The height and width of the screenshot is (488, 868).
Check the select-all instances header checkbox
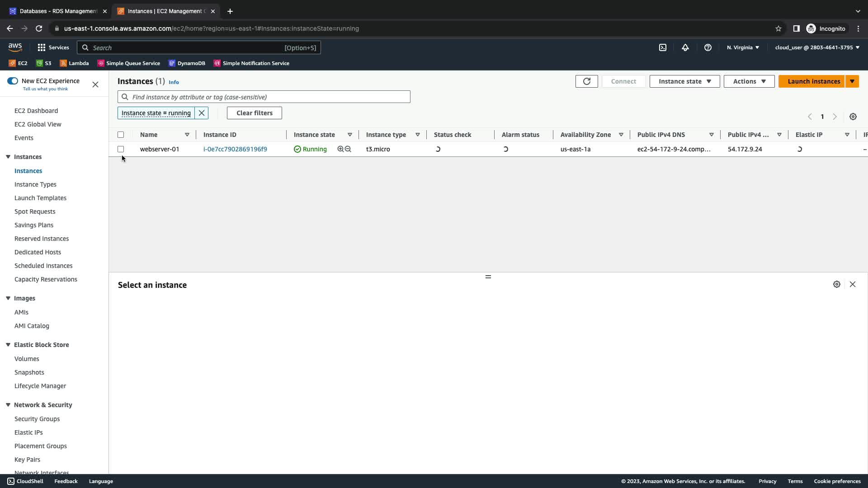point(121,135)
